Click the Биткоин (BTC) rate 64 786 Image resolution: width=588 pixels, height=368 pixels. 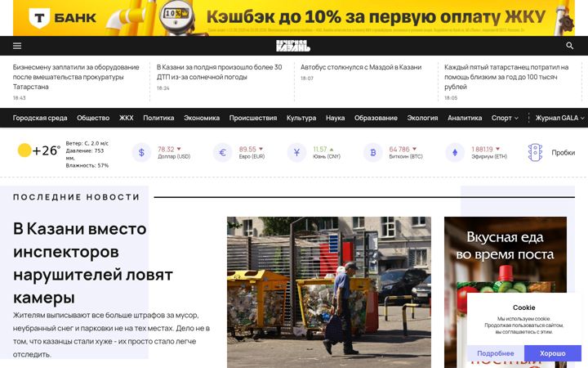coord(399,149)
